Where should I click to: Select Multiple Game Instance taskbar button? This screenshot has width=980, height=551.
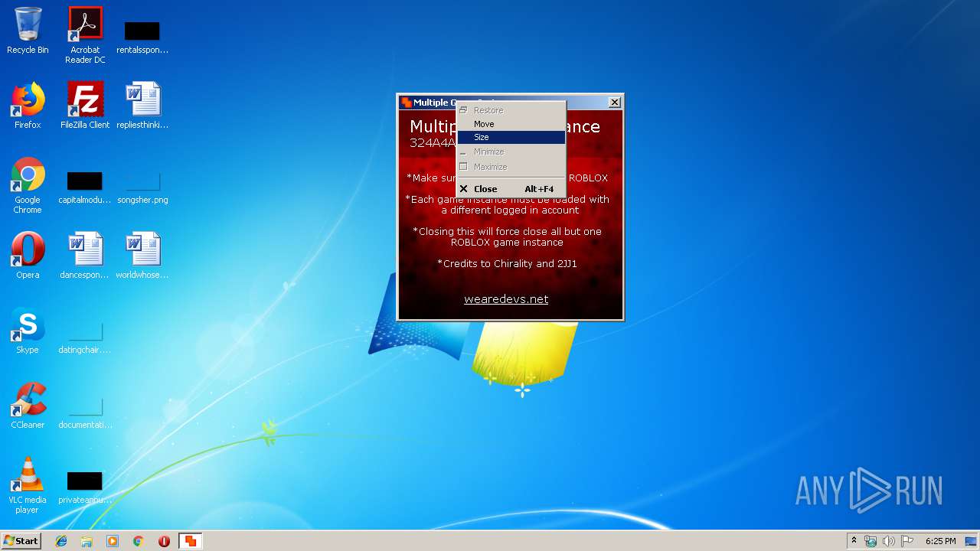point(190,541)
